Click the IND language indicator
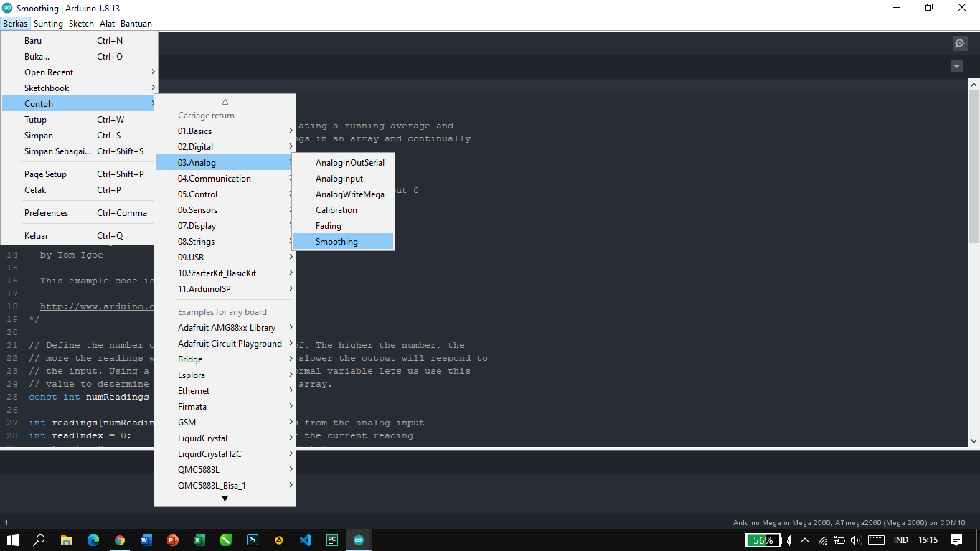This screenshot has width=980, height=551. 901,540
